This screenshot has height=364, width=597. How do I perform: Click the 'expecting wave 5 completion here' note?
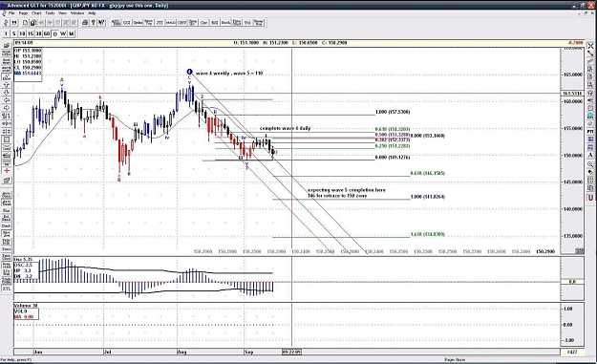coord(347,189)
